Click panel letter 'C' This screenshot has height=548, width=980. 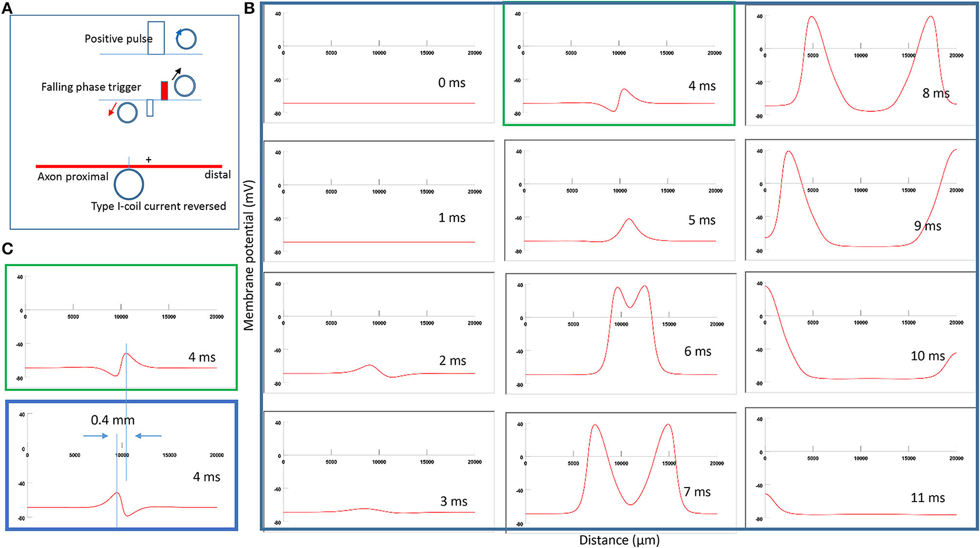pyautogui.click(x=7, y=249)
